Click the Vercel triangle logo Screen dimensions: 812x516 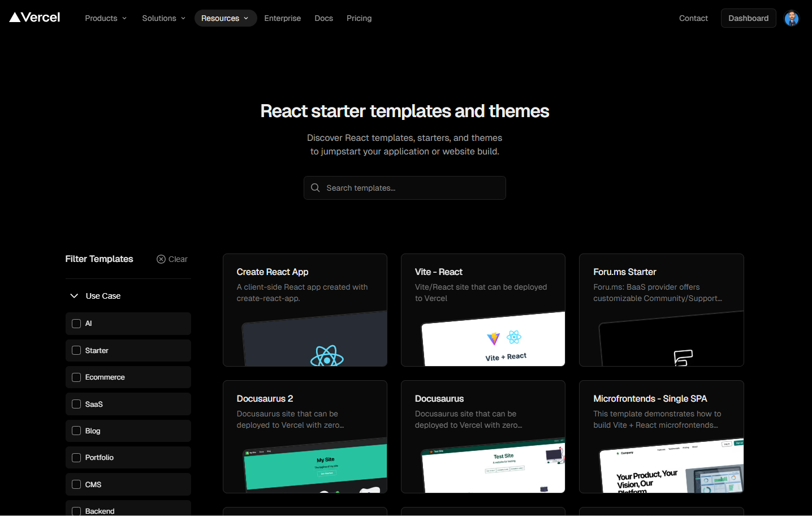click(x=34, y=18)
